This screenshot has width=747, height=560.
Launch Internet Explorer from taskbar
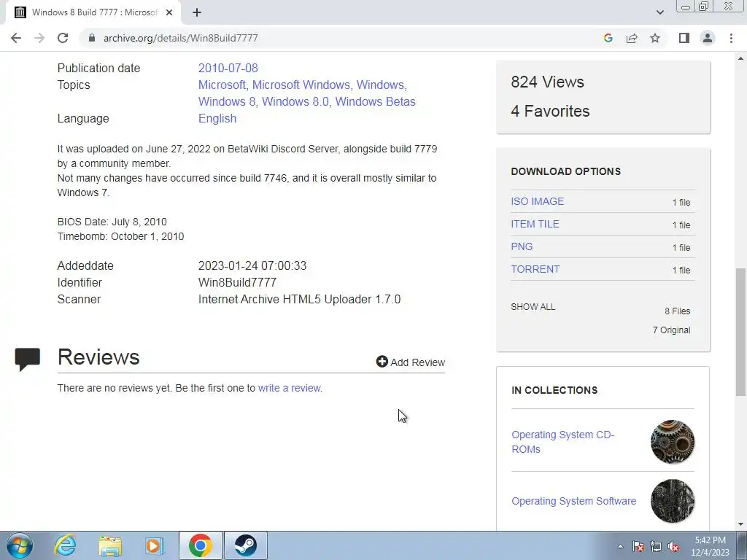coord(65,545)
